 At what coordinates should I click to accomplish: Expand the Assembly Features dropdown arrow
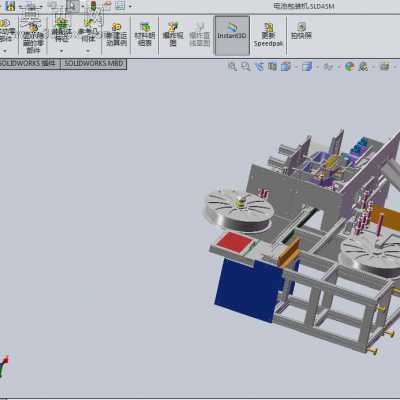(61, 51)
